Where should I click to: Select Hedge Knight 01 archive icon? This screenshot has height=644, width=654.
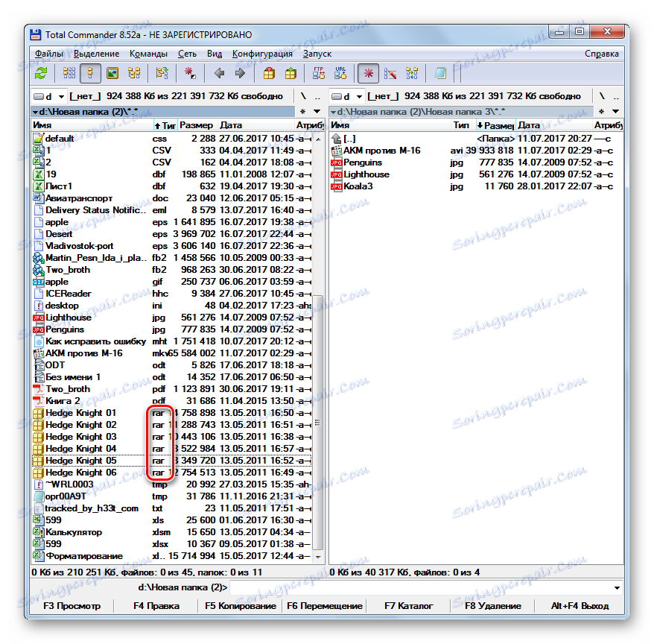39,413
